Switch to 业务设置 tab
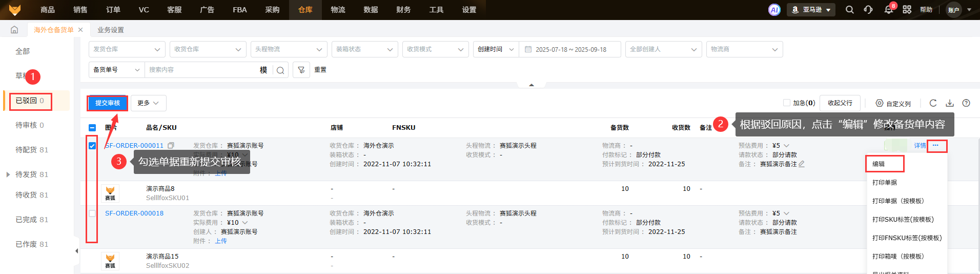 (111, 30)
